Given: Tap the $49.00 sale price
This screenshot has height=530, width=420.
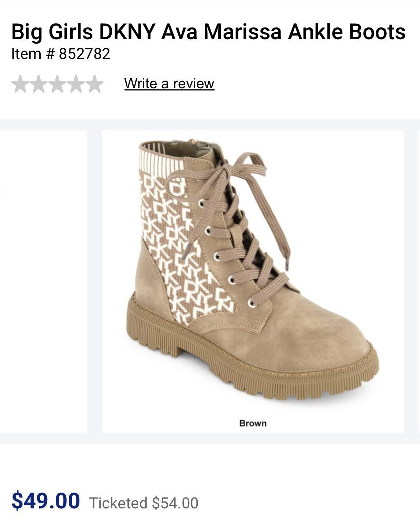Looking at the screenshot, I should [46, 501].
